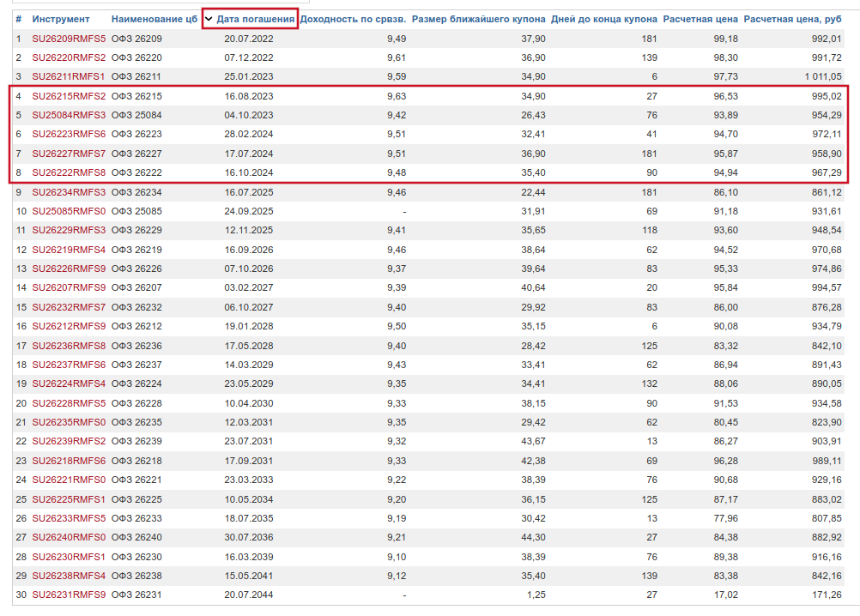Sort table by Дата погашения header
860x616 pixels.
point(256,19)
